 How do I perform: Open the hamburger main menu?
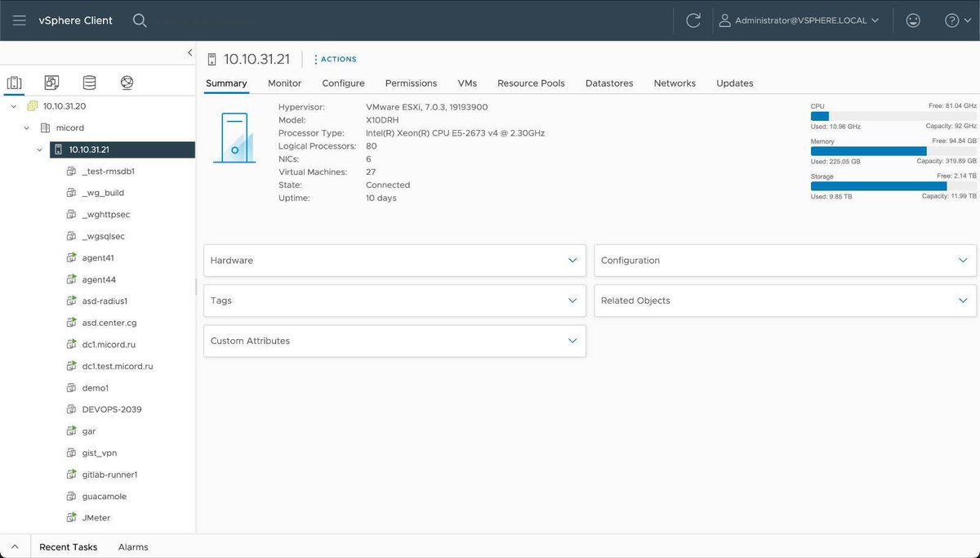pyautogui.click(x=19, y=20)
